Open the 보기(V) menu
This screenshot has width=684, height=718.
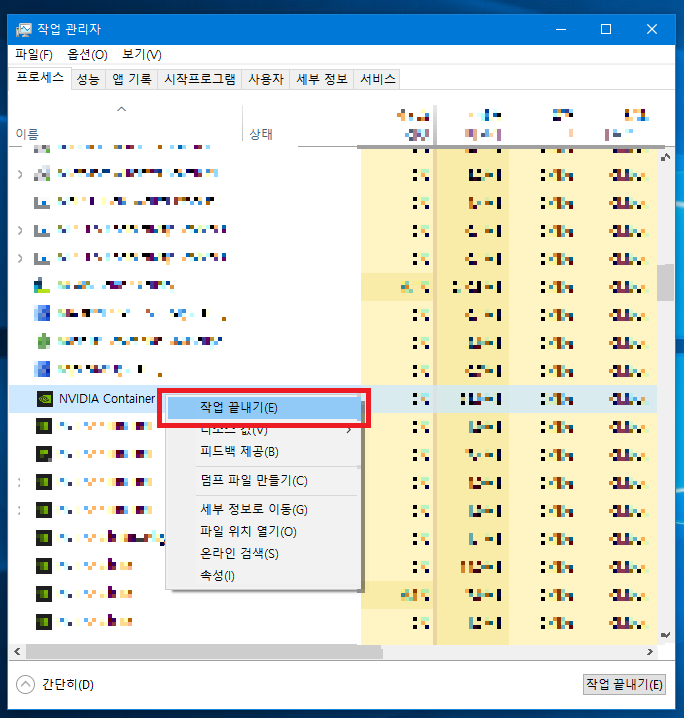coord(141,54)
